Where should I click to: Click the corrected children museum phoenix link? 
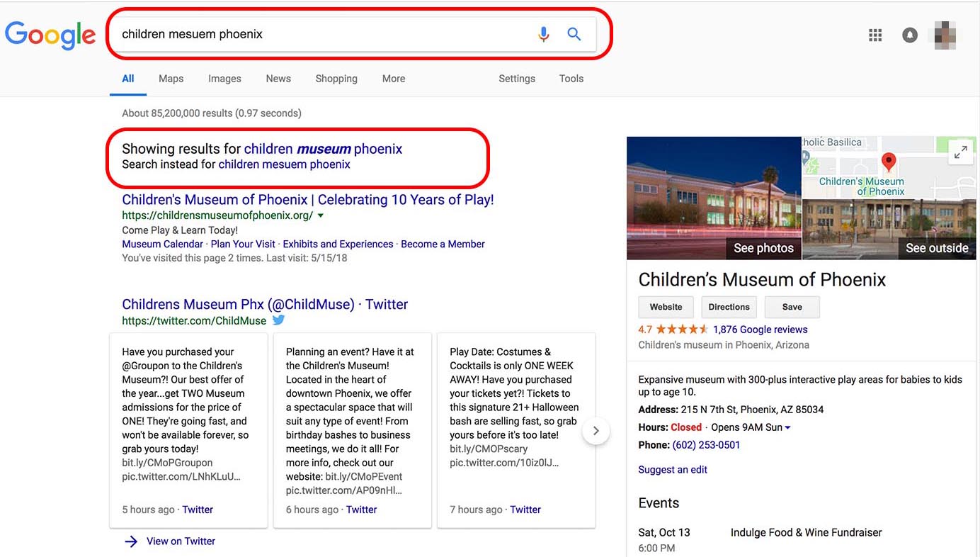click(x=323, y=149)
